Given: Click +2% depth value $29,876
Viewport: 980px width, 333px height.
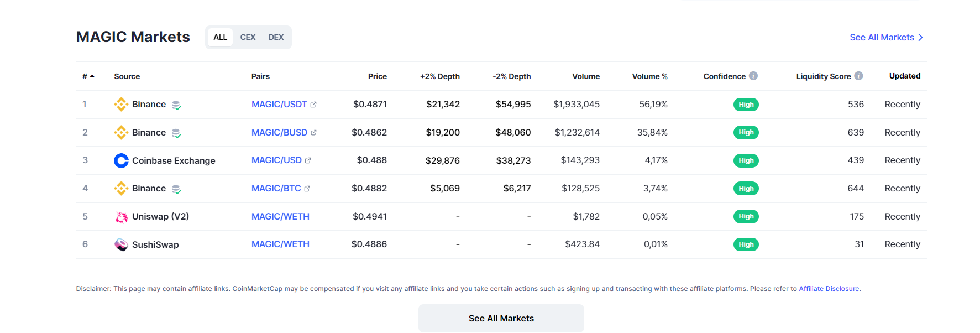Looking at the screenshot, I should tap(442, 160).
